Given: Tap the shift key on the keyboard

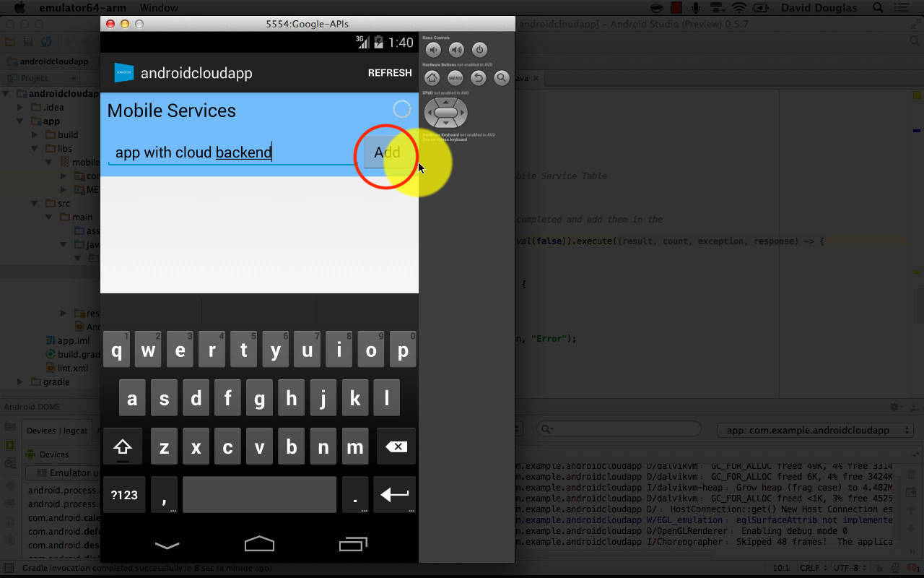Looking at the screenshot, I should click(x=123, y=447).
